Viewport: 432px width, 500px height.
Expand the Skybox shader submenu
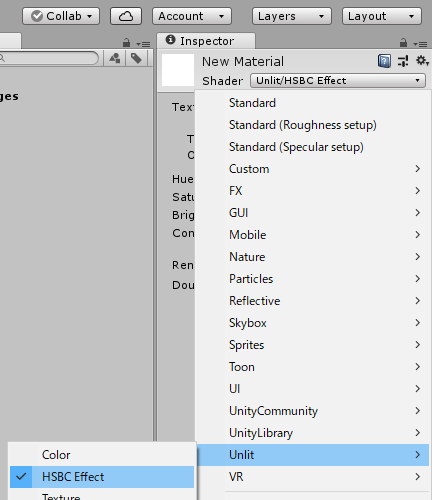pyautogui.click(x=312, y=323)
